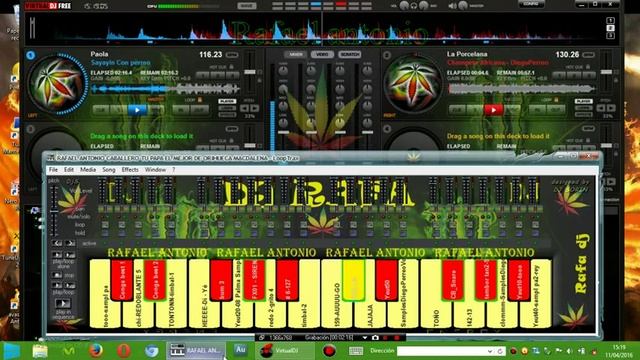Open Adobe Audition from the taskbar

pyautogui.click(x=240, y=350)
